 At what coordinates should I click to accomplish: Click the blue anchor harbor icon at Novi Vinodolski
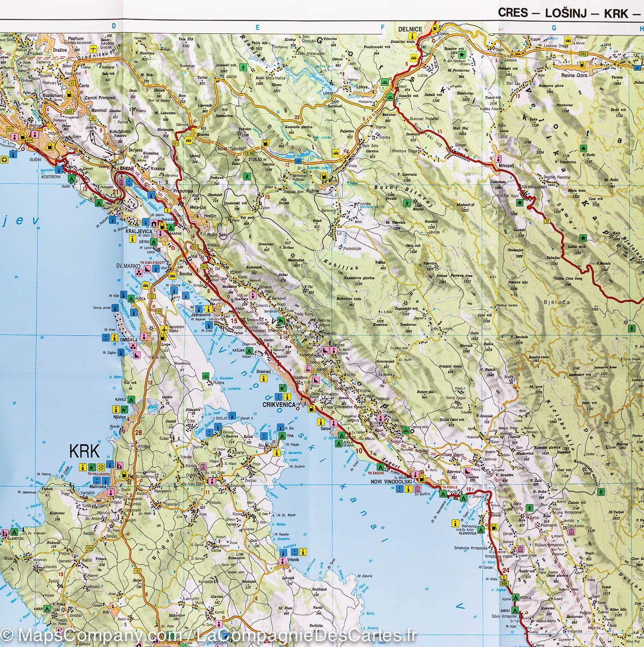point(399,488)
